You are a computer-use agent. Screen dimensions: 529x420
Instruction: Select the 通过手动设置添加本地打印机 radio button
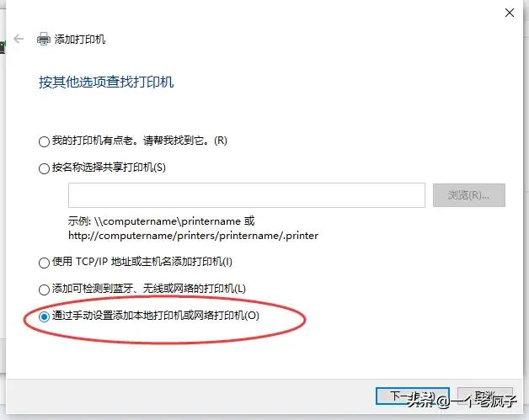click(44, 316)
